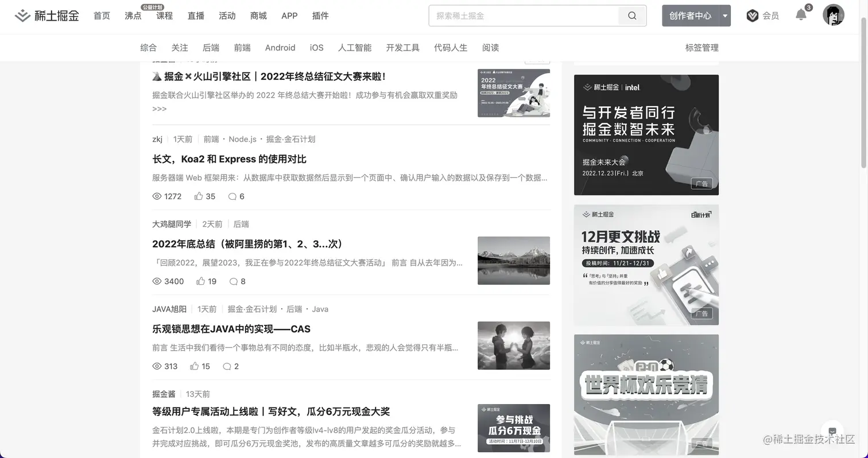Open 商城 in top navigation
Viewport: 868px width, 458px height.
(258, 16)
